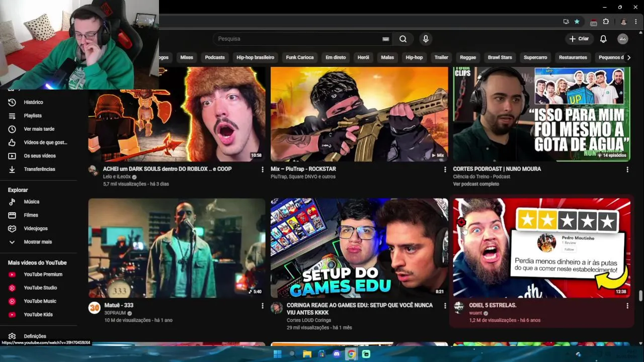Screen dimensions: 644x362
Task: Open the Windows Start menu
Action: click(x=277, y=354)
